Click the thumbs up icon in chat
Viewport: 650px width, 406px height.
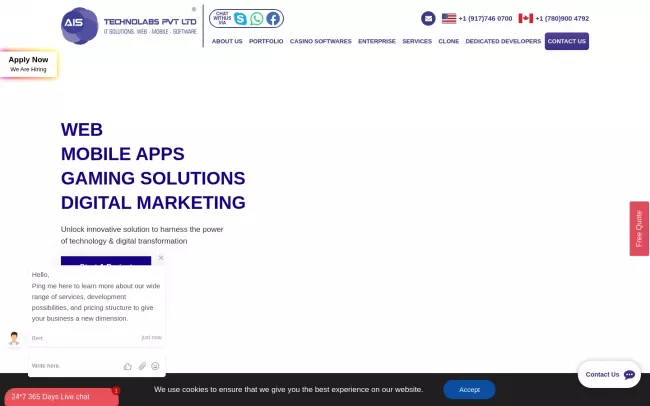click(128, 366)
